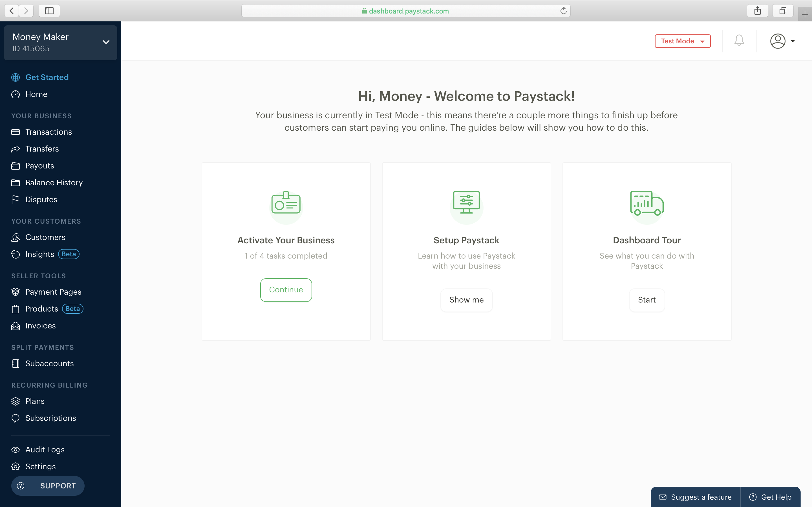Click the Subaccounts sidebar icon

tap(16, 363)
